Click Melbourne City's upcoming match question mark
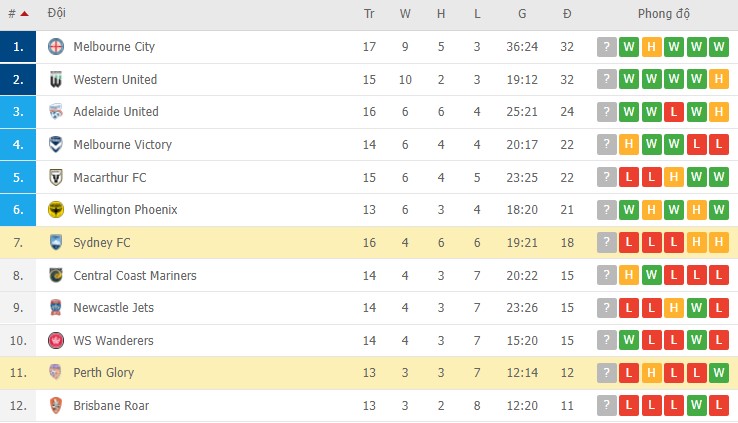 tap(607, 47)
